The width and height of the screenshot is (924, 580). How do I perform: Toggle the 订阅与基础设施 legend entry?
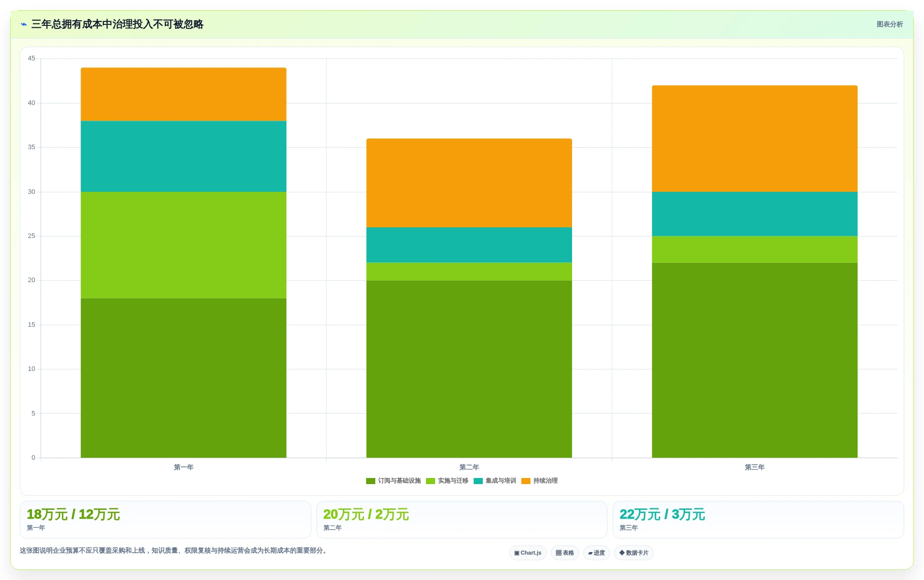click(394, 481)
